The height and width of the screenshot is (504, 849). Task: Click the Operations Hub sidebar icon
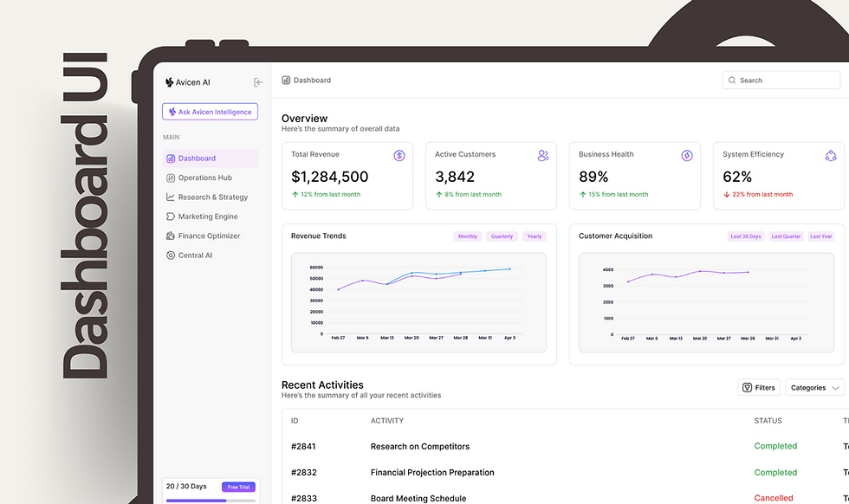[171, 178]
